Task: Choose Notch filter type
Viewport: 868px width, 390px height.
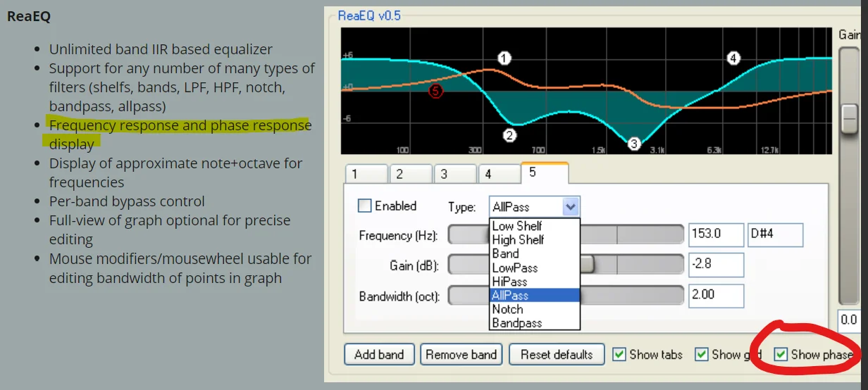Action: point(535,309)
